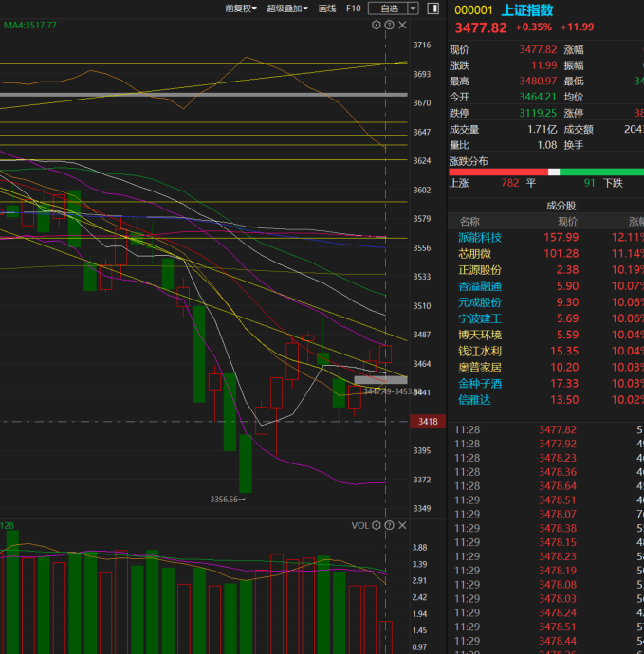Sort constituents by 名称 column

469,222
